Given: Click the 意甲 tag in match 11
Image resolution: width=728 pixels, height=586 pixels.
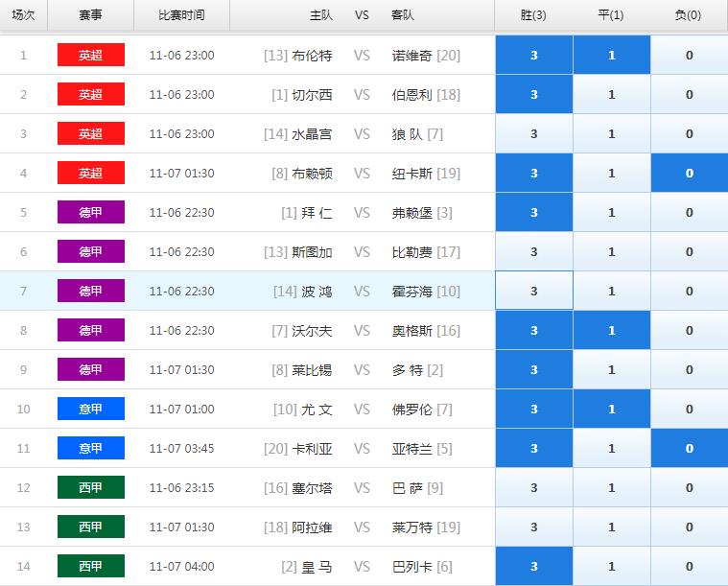Looking at the screenshot, I should point(91,448).
